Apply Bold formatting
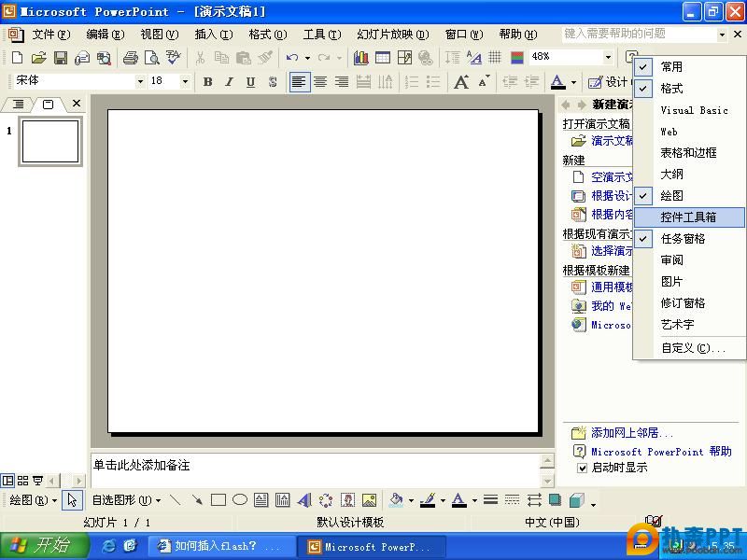The width and height of the screenshot is (747, 560). pyautogui.click(x=207, y=82)
